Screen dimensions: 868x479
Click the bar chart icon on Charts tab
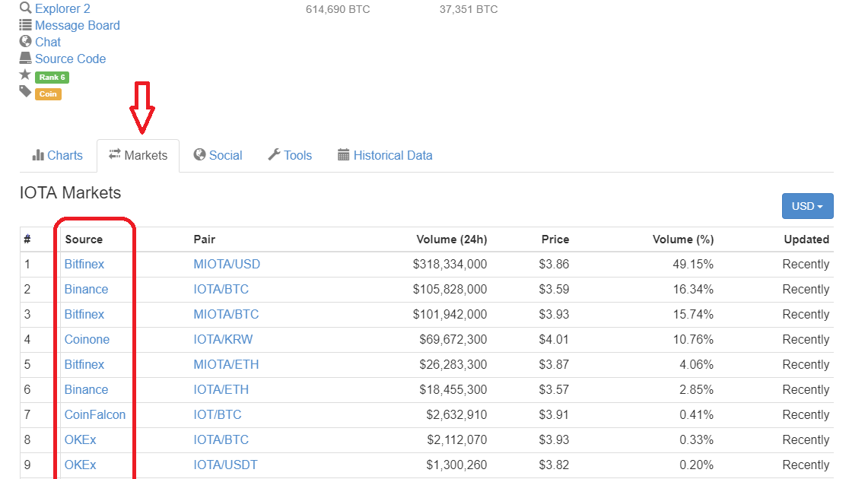pos(38,155)
